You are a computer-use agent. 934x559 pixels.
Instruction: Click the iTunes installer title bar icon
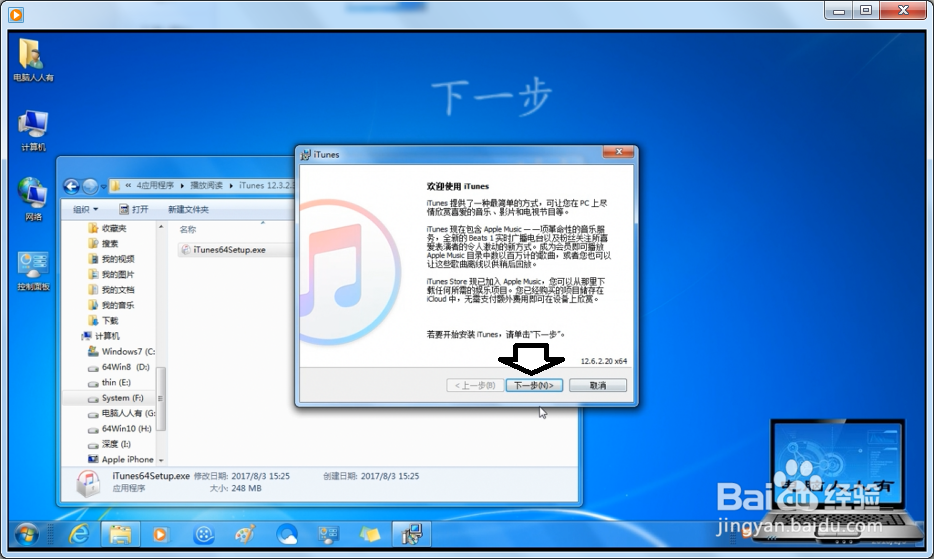pyautogui.click(x=306, y=154)
